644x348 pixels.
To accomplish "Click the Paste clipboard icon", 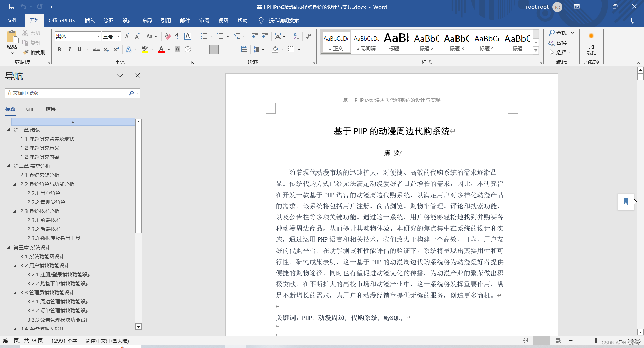I will (12, 37).
